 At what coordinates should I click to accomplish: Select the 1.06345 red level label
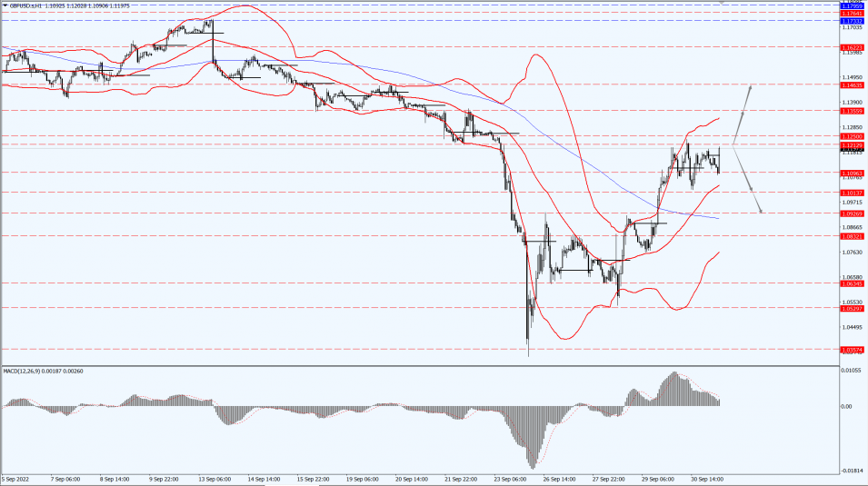tap(852, 284)
